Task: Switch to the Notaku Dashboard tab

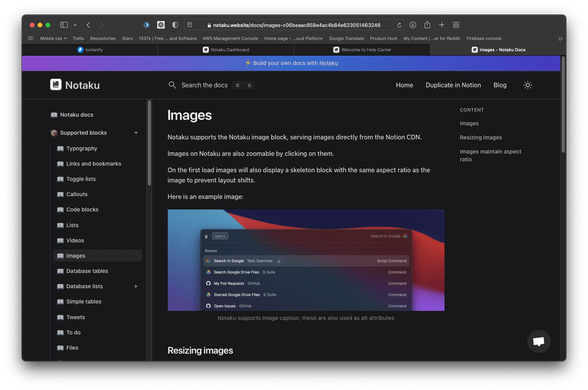Action: tap(226, 50)
